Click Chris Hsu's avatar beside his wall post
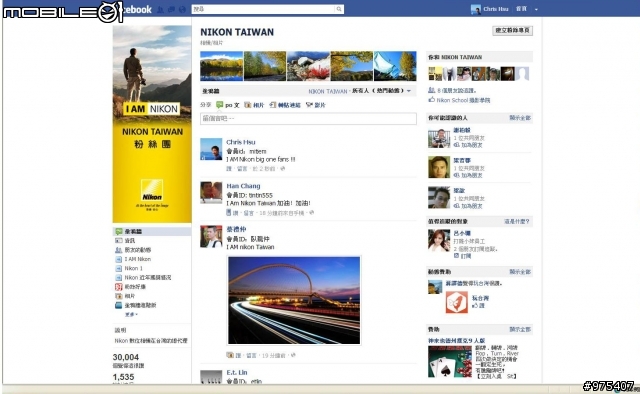Viewport: 640px width, 394px height. click(211, 149)
